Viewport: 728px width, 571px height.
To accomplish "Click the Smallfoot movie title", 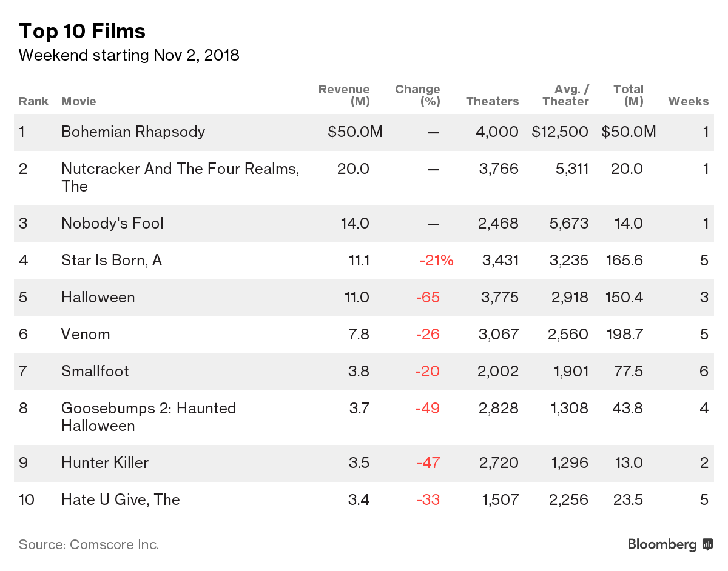I will coord(95,372).
